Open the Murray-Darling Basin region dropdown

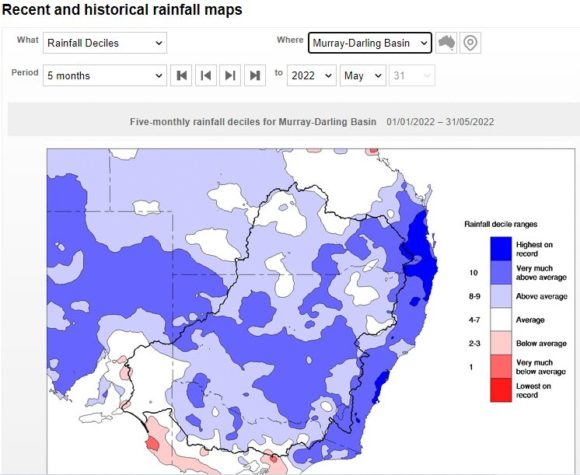pyautogui.click(x=370, y=43)
